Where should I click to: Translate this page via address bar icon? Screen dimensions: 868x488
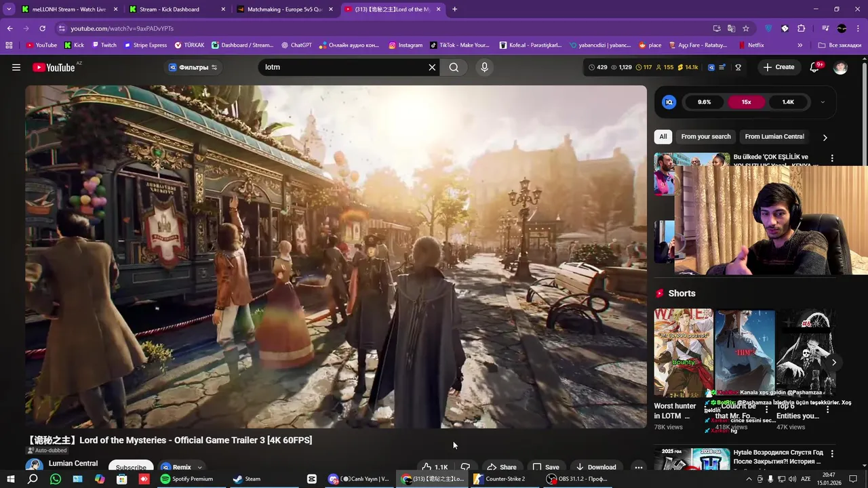click(x=731, y=28)
